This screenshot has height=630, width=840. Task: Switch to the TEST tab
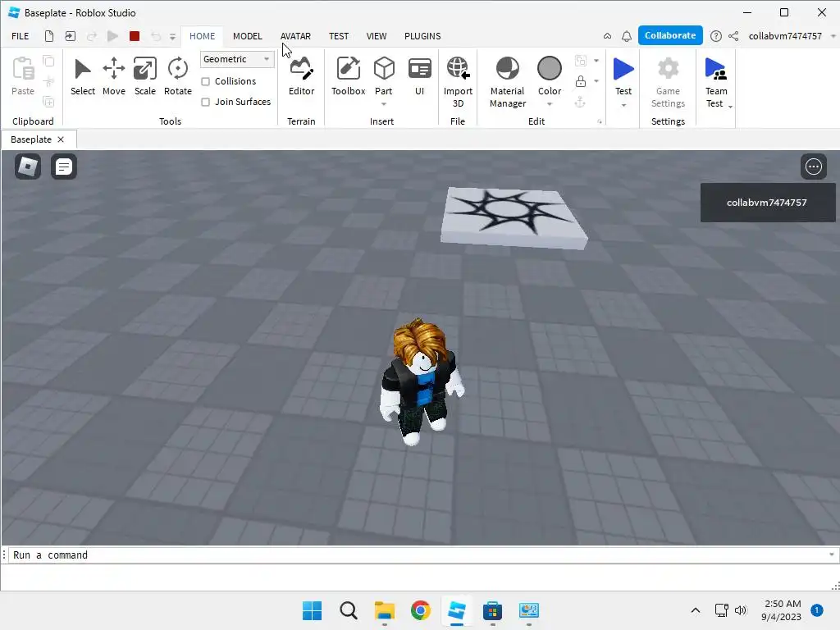(x=339, y=36)
